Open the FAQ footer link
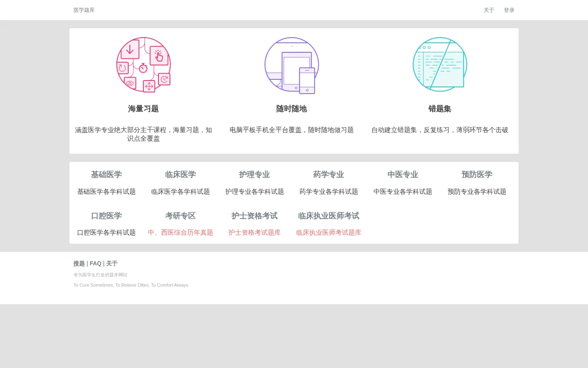 point(96,264)
